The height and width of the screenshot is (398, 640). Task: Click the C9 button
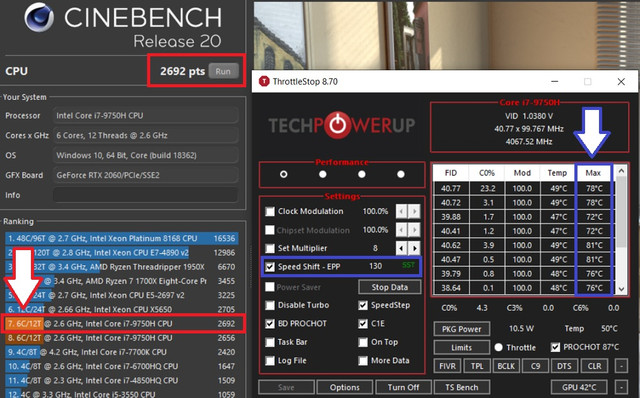coord(536,366)
